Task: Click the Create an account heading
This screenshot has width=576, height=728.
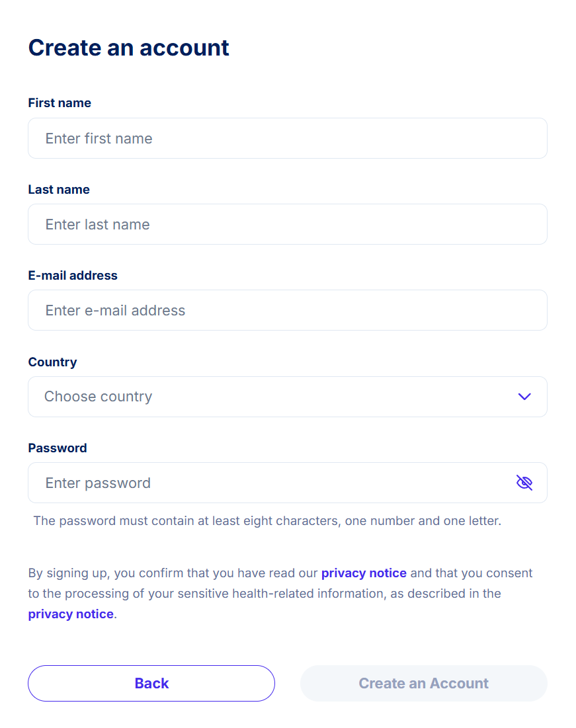Action: 129,48
